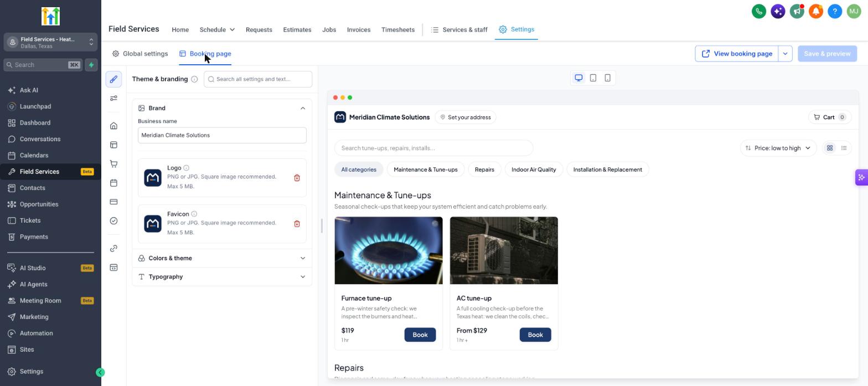Viewport: 868px width, 386px height.
Task: Book the AC tune-up service
Action: point(535,334)
